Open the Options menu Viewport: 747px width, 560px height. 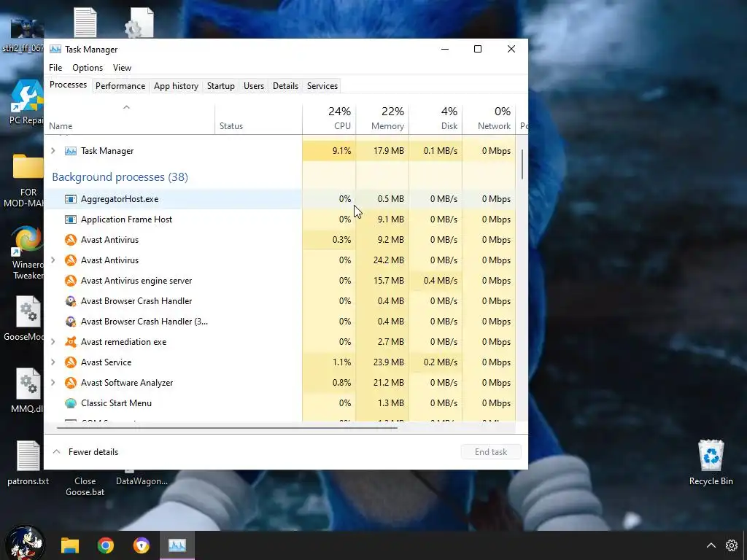[x=88, y=68]
